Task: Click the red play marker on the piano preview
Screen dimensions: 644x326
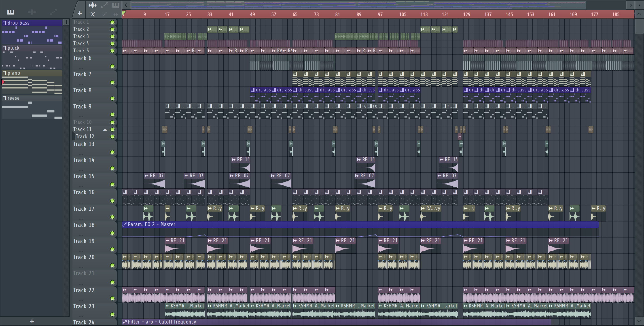Action: coord(3,82)
